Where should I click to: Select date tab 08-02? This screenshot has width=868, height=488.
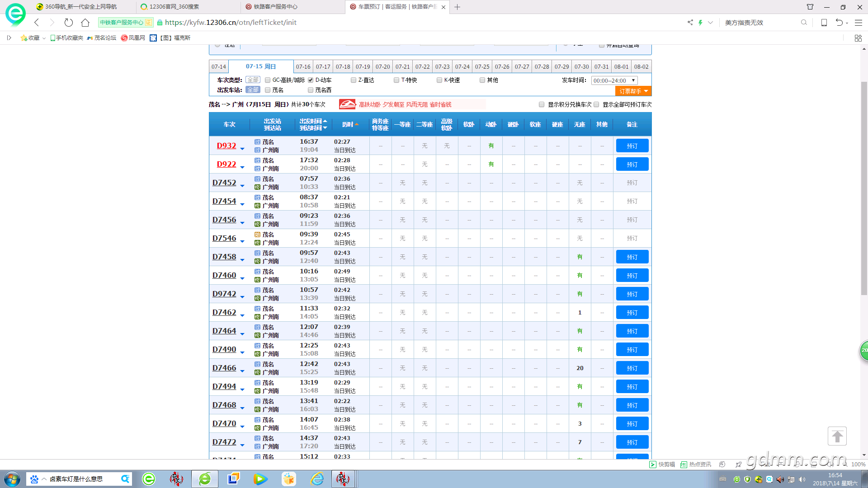(642, 66)
